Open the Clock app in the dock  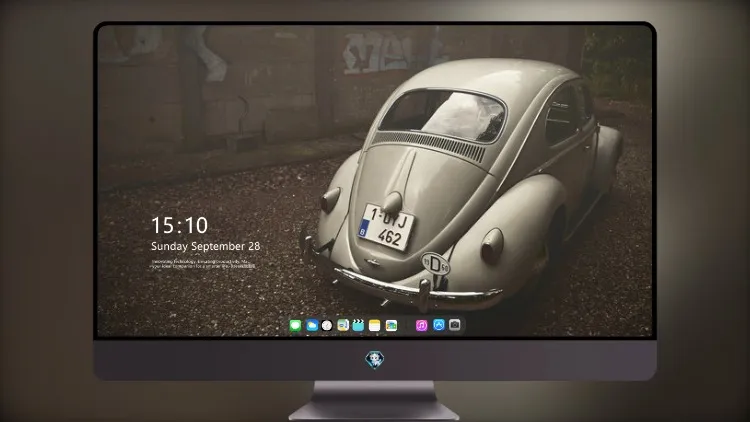(x=327, y=326)
